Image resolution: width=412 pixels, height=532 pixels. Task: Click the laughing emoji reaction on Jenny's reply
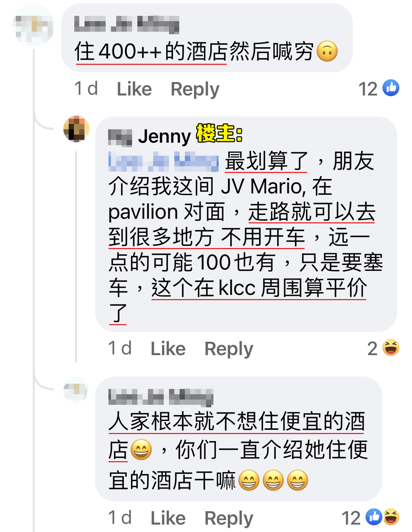[x=391, y=348]
